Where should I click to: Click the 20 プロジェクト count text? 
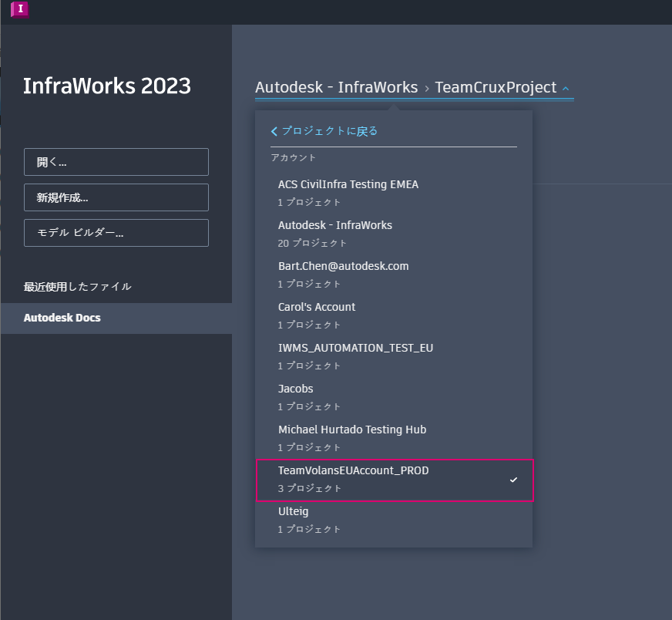[x=312, y=243]
